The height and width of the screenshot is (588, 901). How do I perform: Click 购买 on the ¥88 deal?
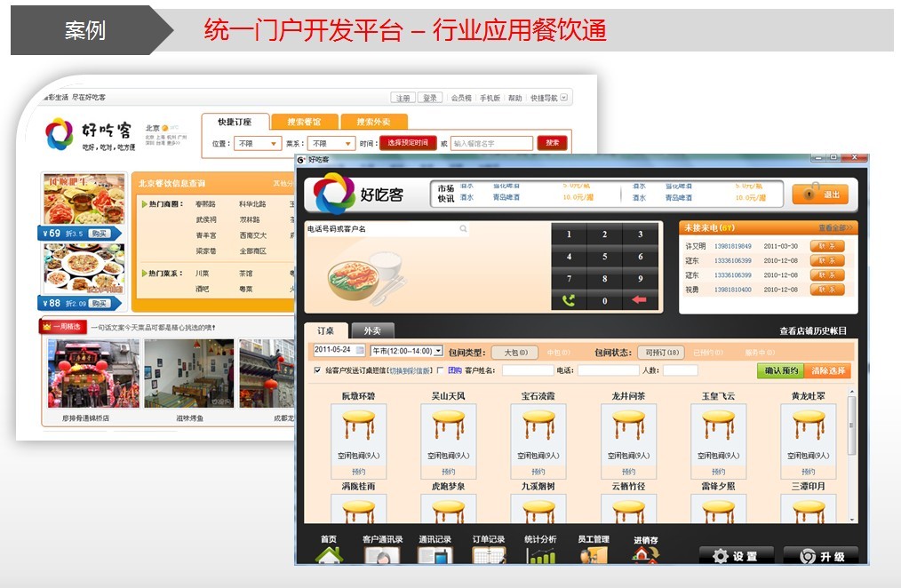pyautogui.click(x=99, y=303)
